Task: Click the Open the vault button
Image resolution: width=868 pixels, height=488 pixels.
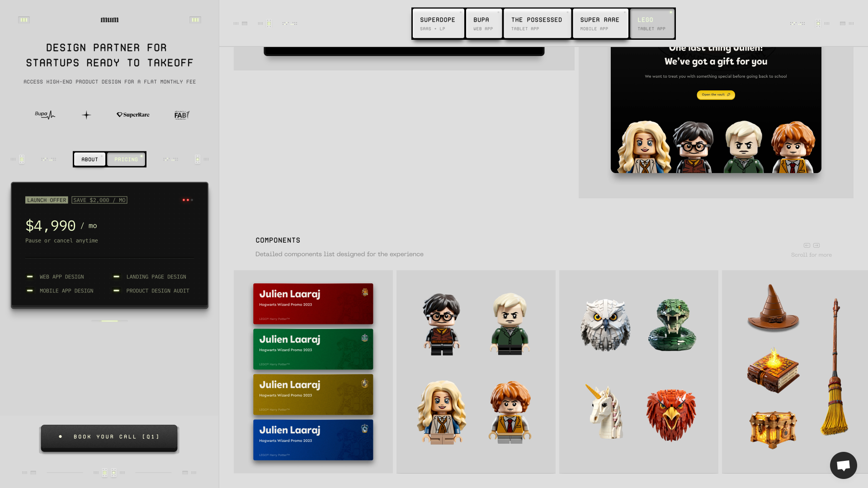Action: point(716,95)
